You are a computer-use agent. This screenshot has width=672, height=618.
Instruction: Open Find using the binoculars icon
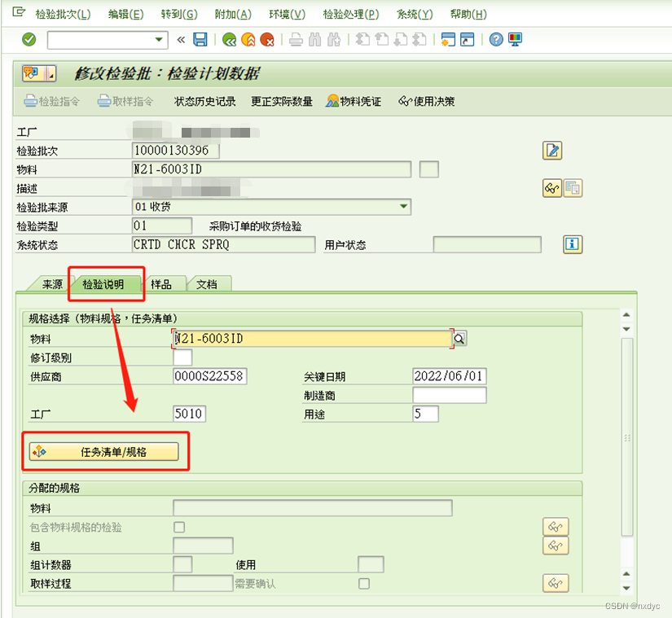coord(314,39)
